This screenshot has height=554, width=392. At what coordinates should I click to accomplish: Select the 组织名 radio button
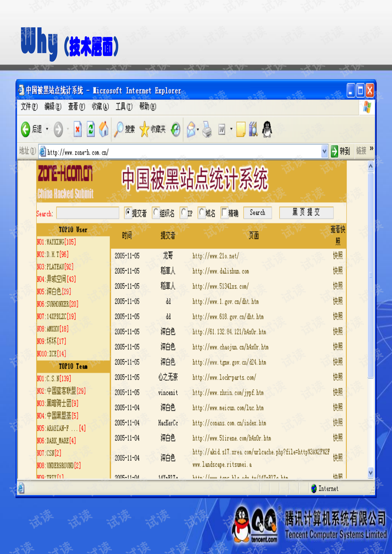pos(156,212)
